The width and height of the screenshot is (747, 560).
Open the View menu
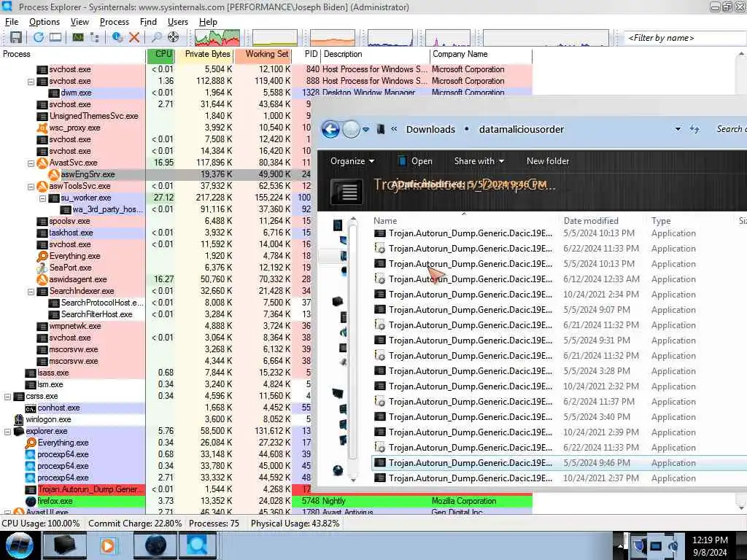(80, 22)
